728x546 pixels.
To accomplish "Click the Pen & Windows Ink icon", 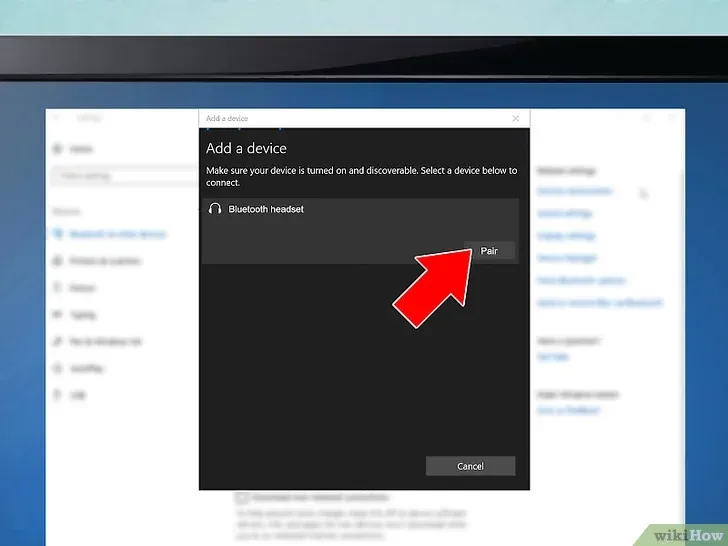I will tap(58, 342).
